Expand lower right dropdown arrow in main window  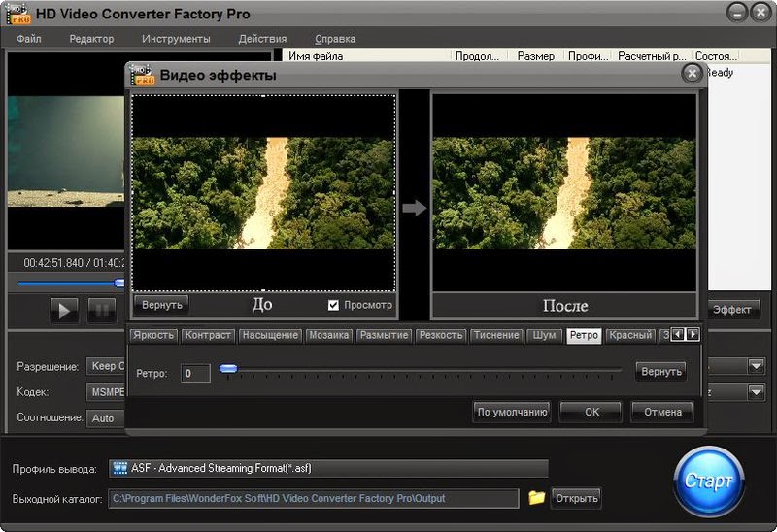click(x=756, y=392)
